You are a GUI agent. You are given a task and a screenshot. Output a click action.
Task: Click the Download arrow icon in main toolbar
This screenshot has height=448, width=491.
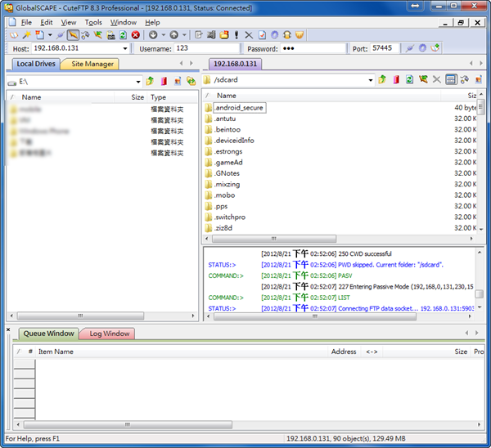153,35
